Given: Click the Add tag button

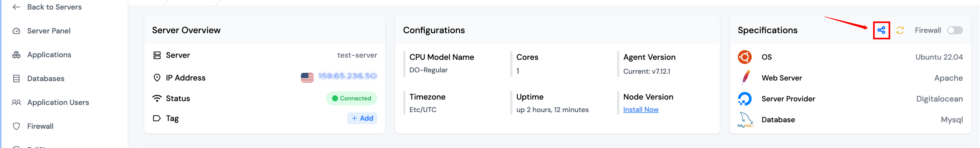Looking at the screenshot, I should click(362, 118).
